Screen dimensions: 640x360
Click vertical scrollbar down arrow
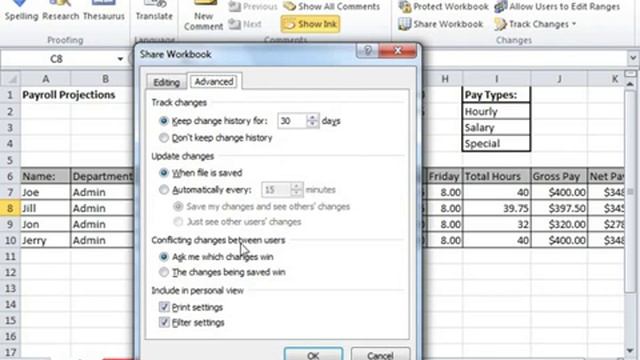click(x=631, y=351)
